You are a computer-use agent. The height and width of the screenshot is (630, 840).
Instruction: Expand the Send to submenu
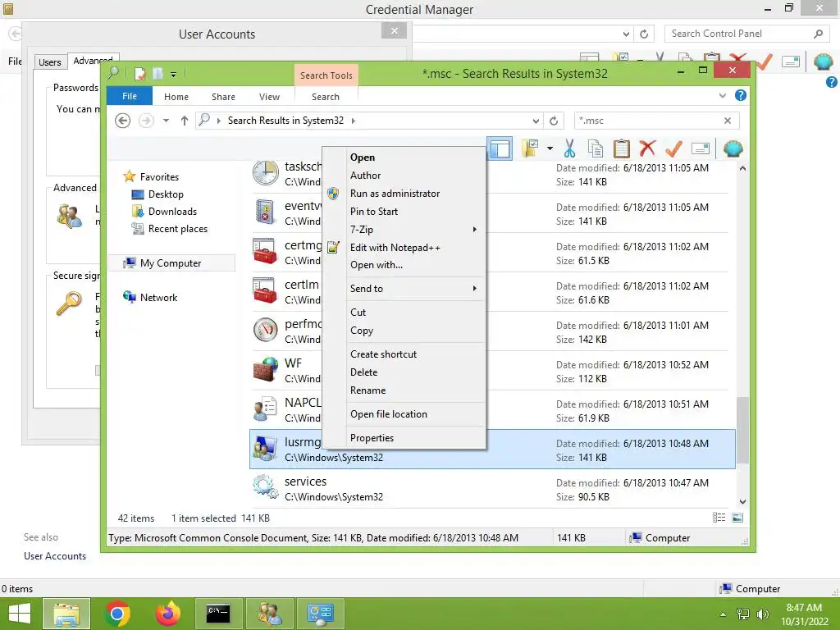pyautogui.click(x=404, y=288)
